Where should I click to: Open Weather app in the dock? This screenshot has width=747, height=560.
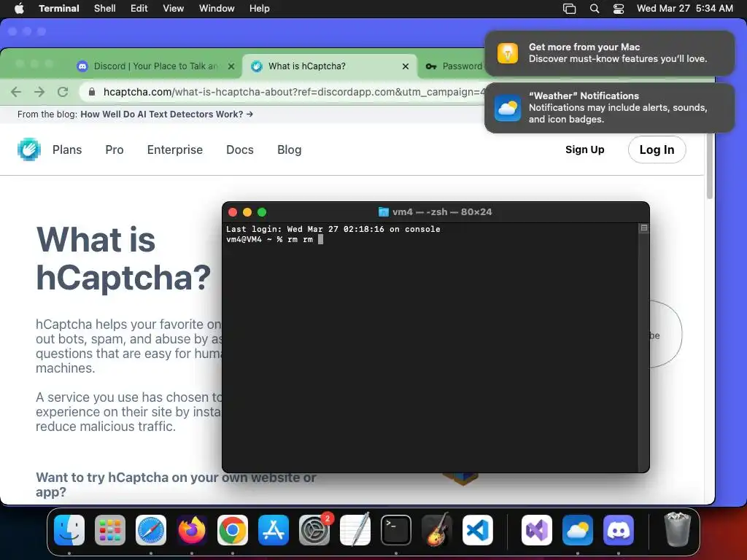(578, 530)
